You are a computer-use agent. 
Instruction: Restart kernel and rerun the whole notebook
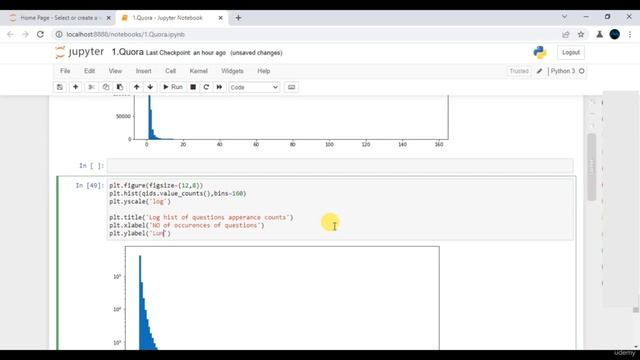pyautogui.click(x=220, y=87)
